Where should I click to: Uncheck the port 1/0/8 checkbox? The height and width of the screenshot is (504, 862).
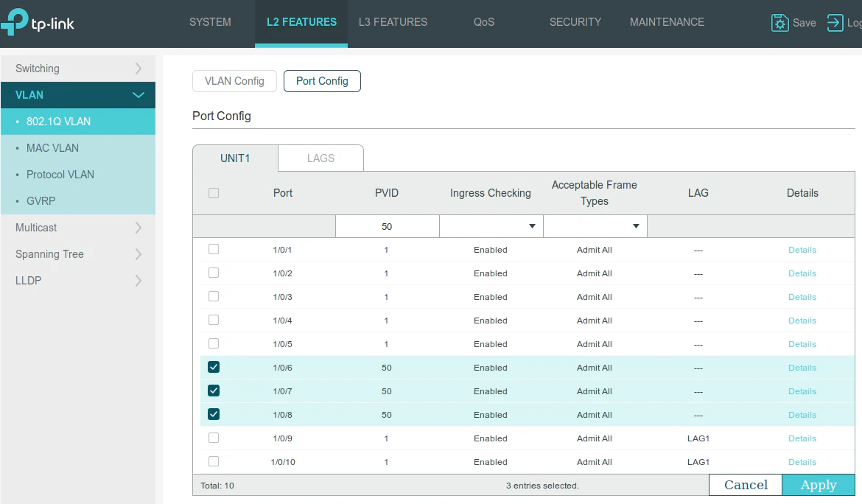point(214,414)
